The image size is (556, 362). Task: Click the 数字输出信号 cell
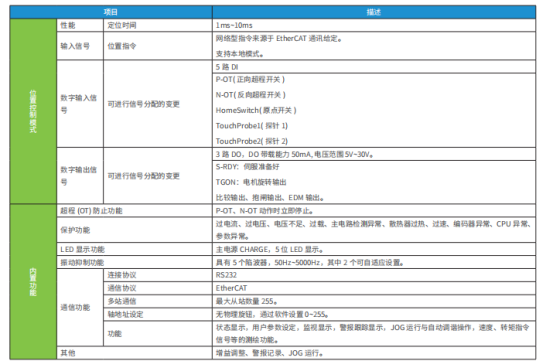point(80,176)
